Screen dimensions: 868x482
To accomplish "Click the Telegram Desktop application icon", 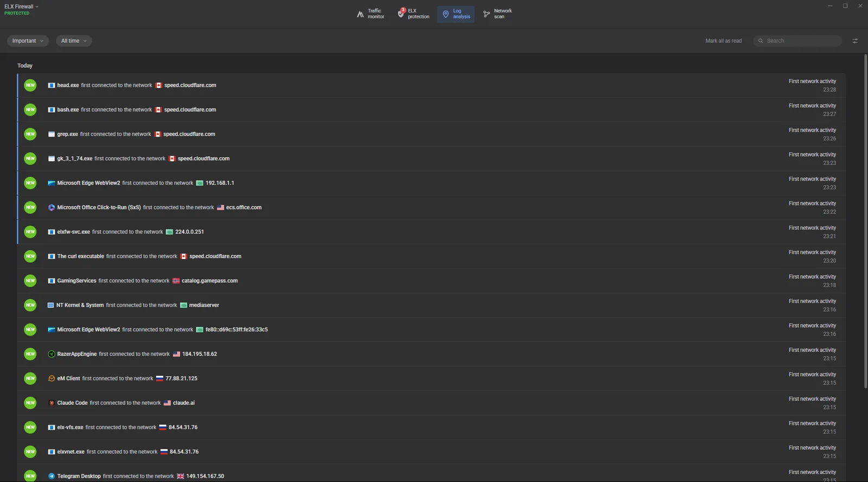I will pyautogui.click(x=52, y=476).
